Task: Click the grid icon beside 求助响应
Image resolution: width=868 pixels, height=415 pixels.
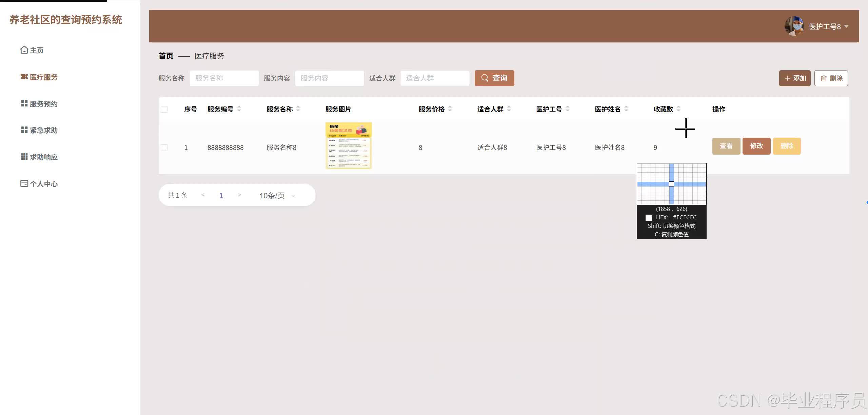Action: (24, 157)
